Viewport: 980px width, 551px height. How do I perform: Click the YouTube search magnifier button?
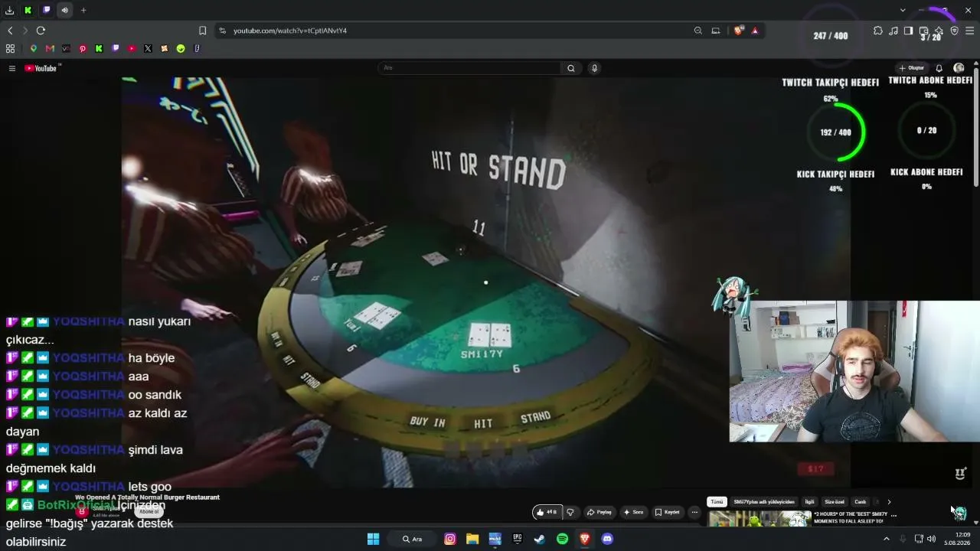pyautogui.click(x=570, y=68)
